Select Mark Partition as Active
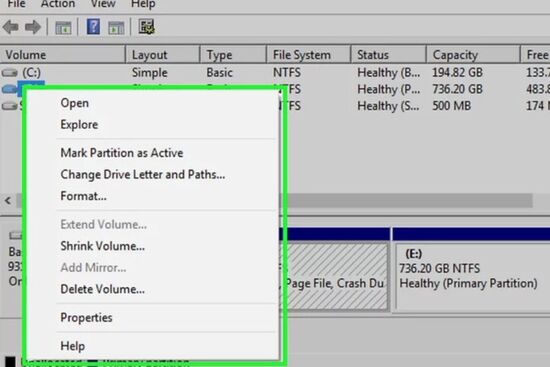 coord(122,153)
